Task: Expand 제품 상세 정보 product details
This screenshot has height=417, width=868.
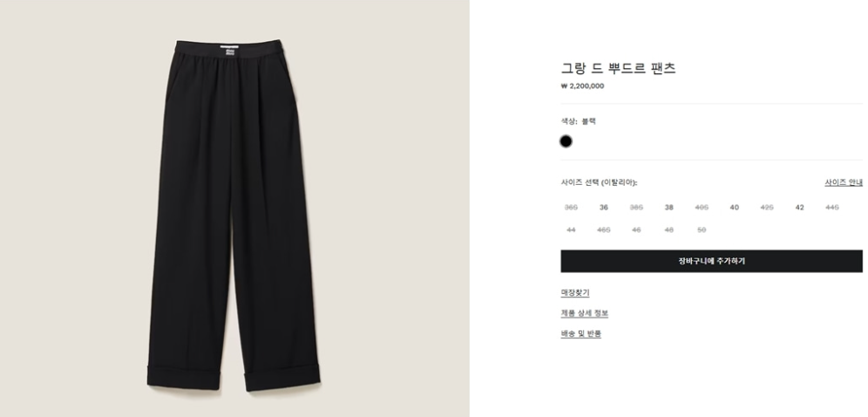Action: point(585,313)
